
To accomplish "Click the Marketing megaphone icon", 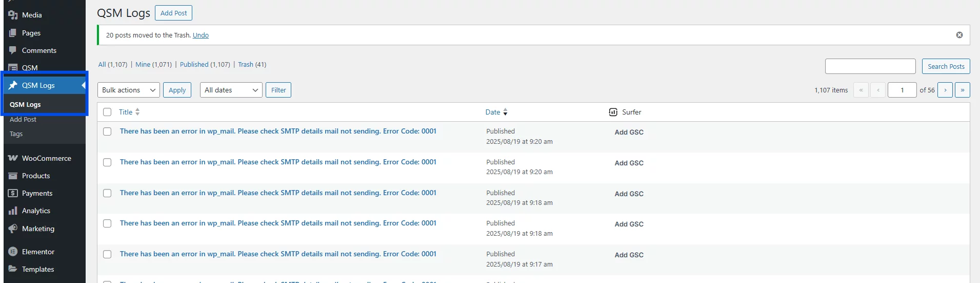I will pyautogui.click(x=13, y=229).
